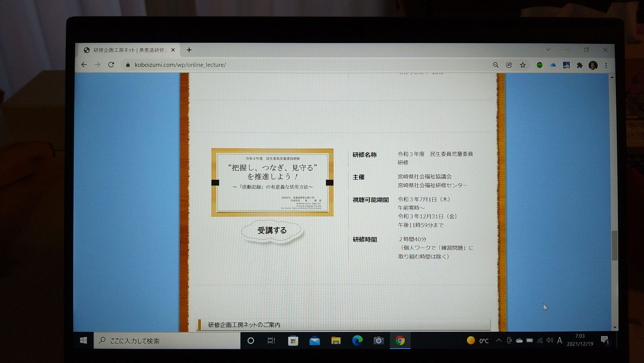Click the vertical scrollbar thumb
This screenshot has width=644, height=363.
(614, 246)
